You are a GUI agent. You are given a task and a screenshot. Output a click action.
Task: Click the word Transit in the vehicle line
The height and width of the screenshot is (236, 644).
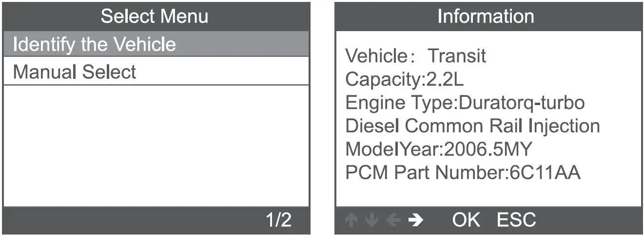point(457,56)
